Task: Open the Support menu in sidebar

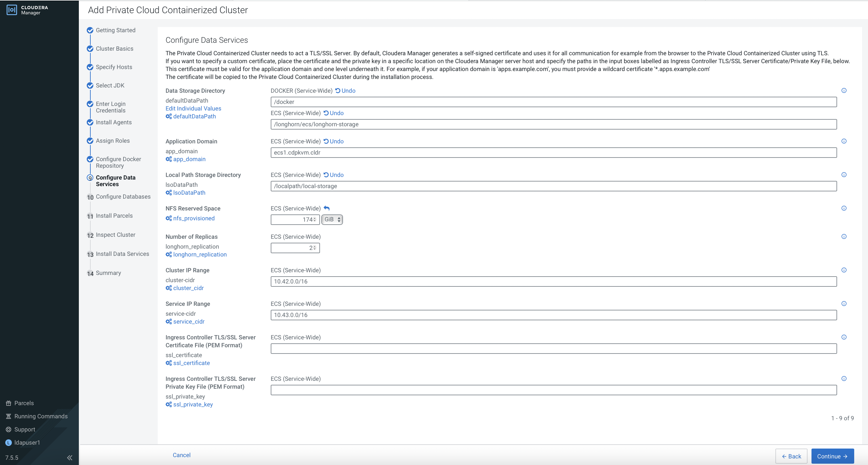Action: point(25,429)
